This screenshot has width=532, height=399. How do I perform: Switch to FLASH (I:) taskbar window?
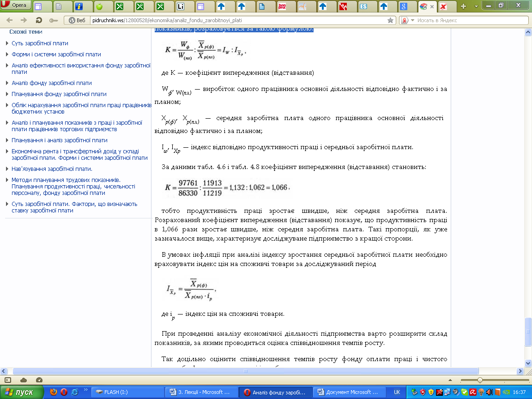pyautogui.click(x=127, y=392)
